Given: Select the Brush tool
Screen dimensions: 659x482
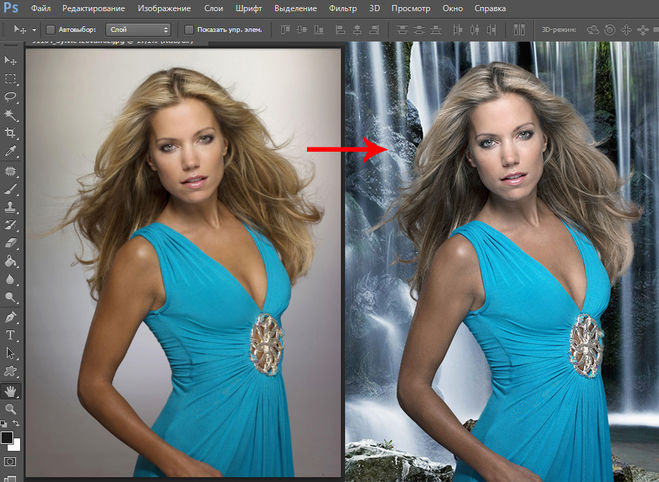Looking at the screenshot, I should click(x=10, y=190).
